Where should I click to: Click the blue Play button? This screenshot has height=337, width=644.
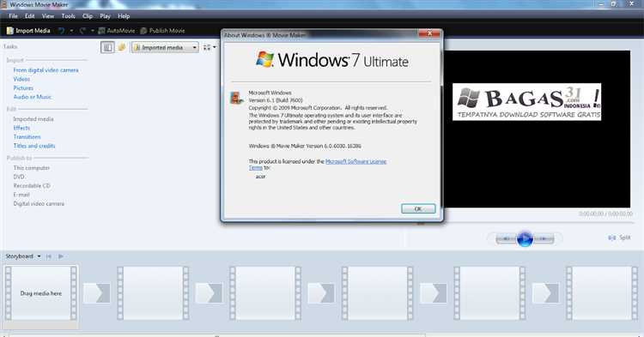pos(525,238)
